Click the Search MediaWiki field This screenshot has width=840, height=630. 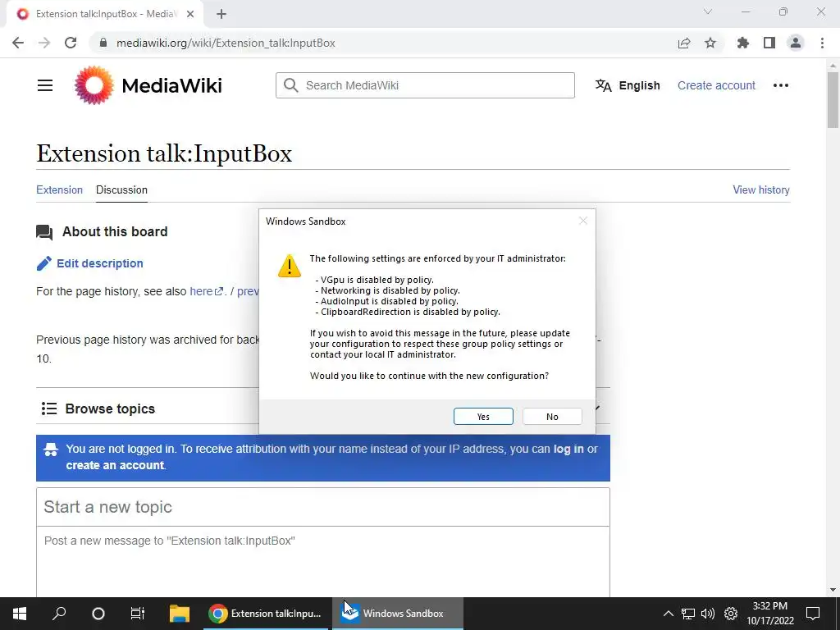click(425, 85)
